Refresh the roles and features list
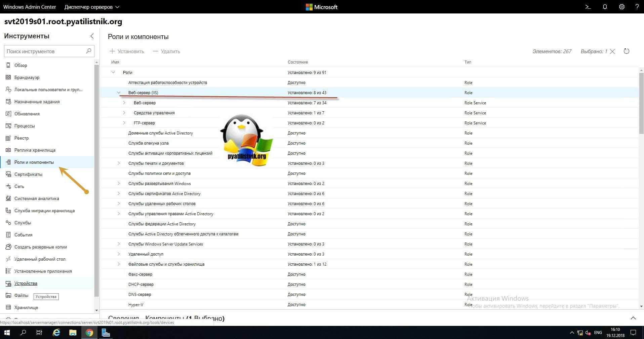 [x=626, y=51]
